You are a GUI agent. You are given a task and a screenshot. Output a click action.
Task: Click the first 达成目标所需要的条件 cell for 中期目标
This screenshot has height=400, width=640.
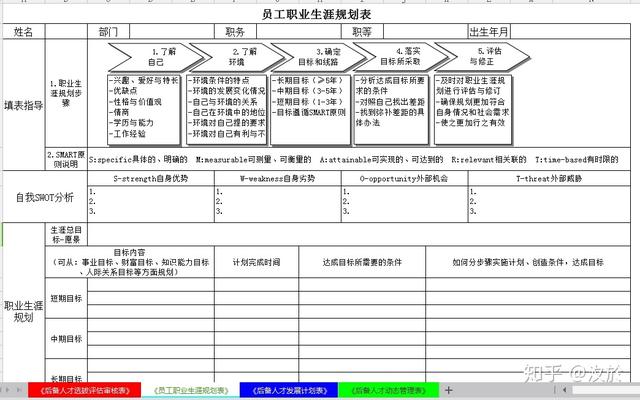(x=362, y=325)
